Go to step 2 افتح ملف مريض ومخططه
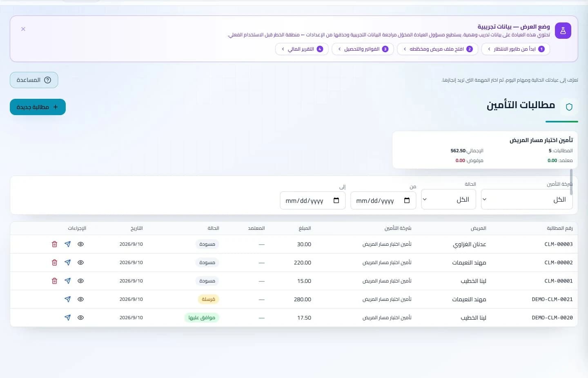The image size is (588, 378). (x=437, y=49)
